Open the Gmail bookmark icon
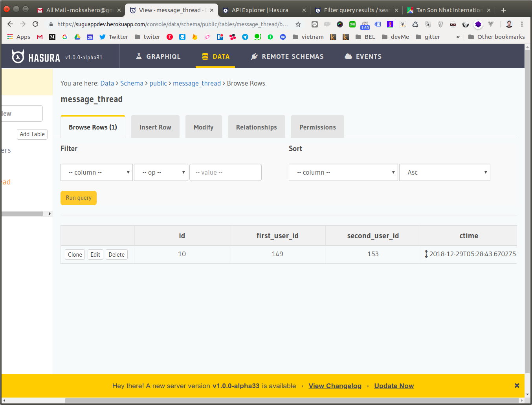The height and width of the screenshot is (405, 532). click(x=39, y=36)
